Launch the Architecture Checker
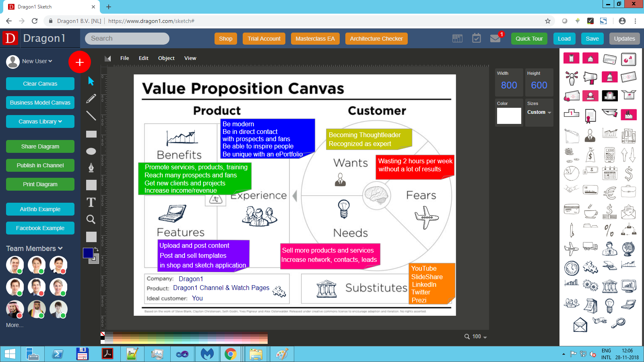644x362 pixels. [x=376, y=39]
